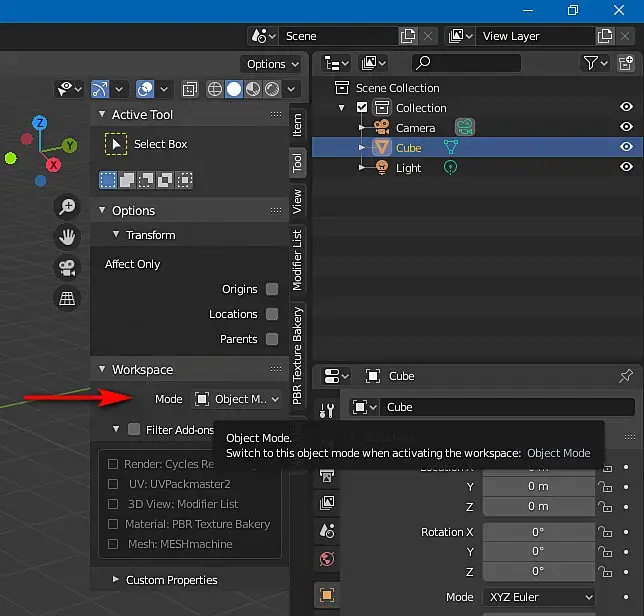
Task: Check the UV: UVPackmaster2 add-on
Action: coord(113,484)
